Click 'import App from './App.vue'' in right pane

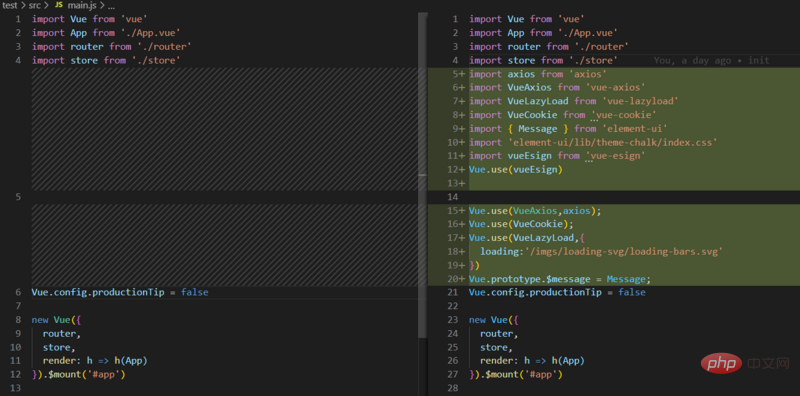(543, 33)
